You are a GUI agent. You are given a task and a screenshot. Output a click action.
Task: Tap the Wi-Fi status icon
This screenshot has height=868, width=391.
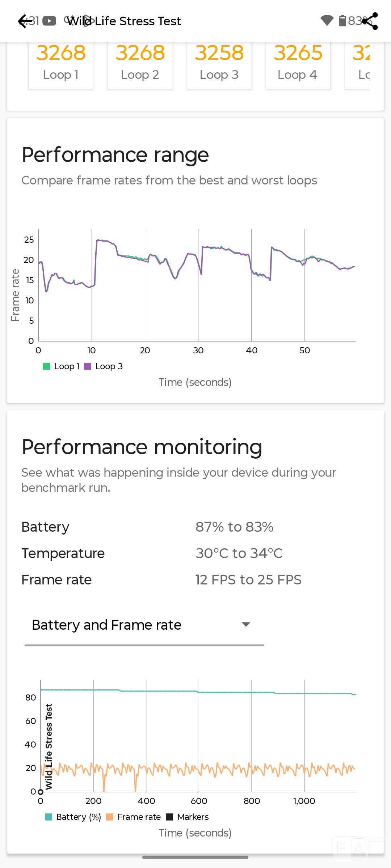point(327,21)
